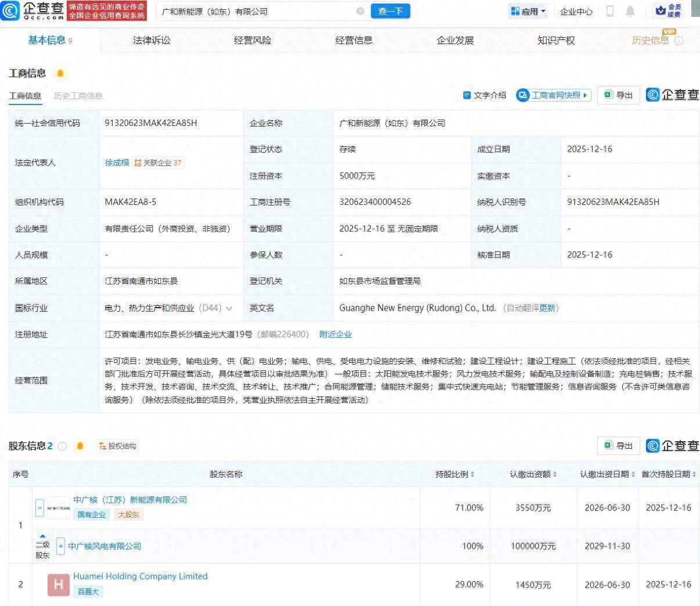The image size is (700, 606).
Task: Click the bell icon beside 工商信息 heading
Action: click(60, 73)
